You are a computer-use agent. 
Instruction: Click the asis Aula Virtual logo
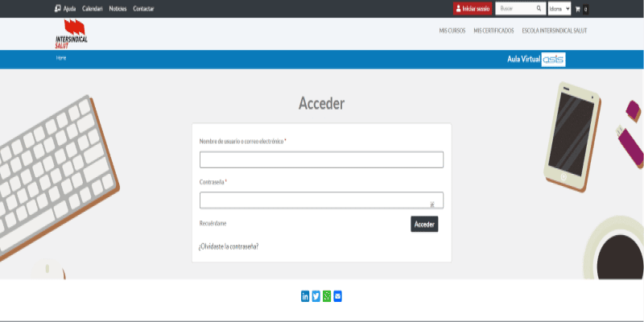pos(553,60)
